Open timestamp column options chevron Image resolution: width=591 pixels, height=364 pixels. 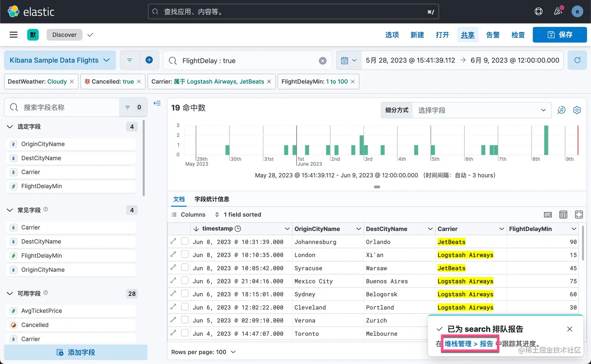[x=287, y=229]
